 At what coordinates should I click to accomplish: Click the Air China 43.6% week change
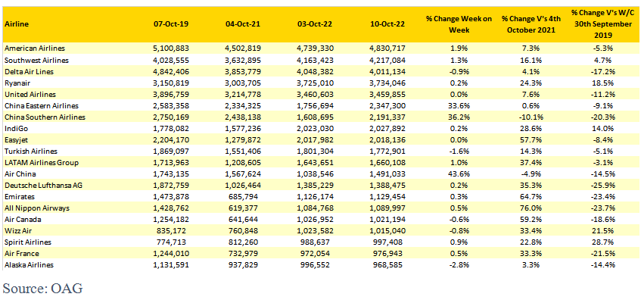tap(459, 173)
